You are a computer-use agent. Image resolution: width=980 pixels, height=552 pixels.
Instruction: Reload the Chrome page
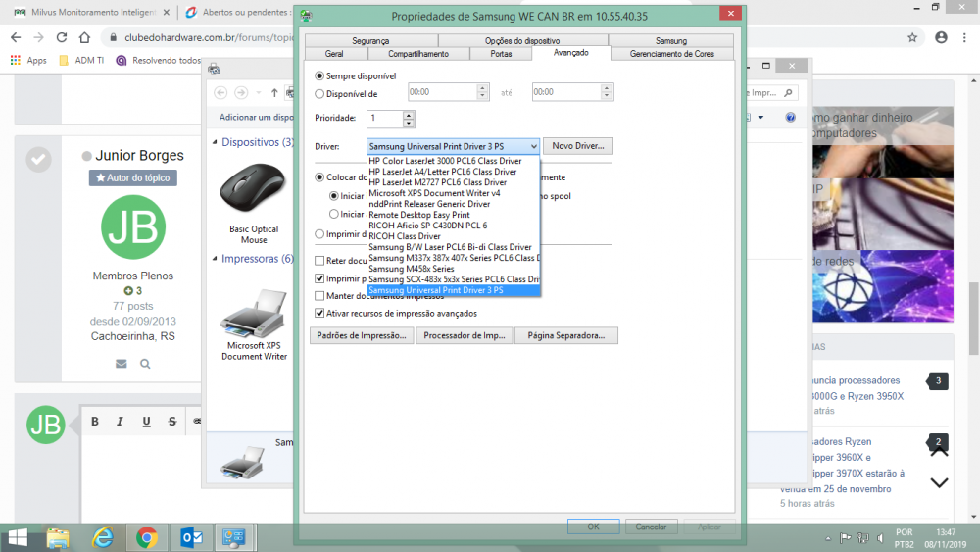tap(61, 37)
